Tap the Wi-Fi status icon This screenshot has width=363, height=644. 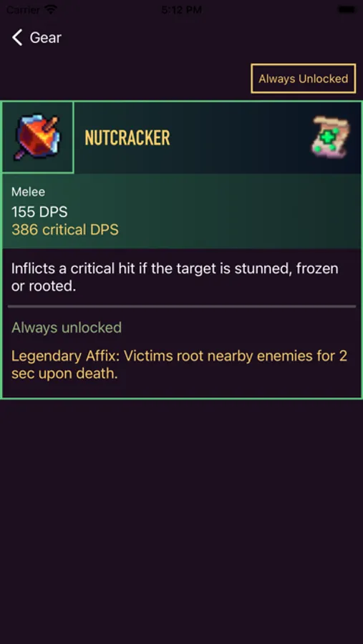(x=51, y=9)
